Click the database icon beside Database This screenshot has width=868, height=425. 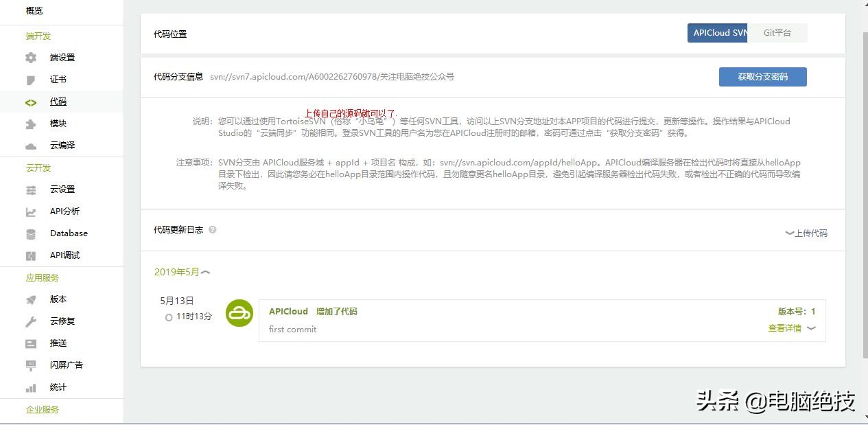[x=31, y=234]
